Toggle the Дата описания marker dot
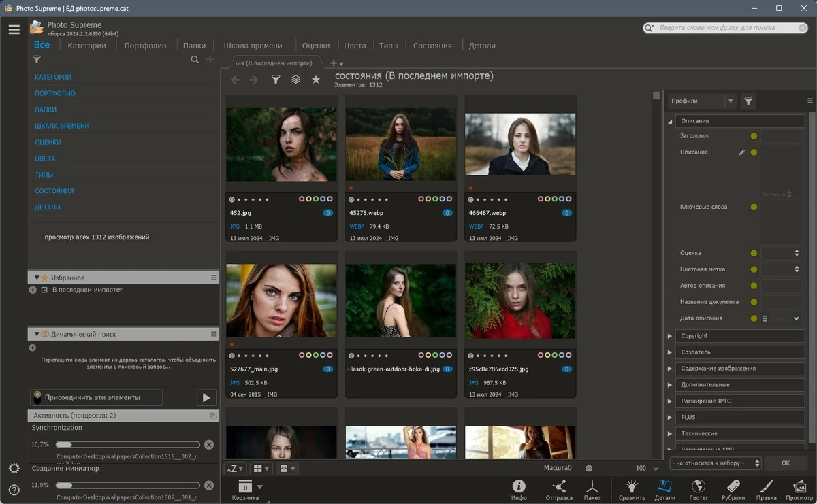Viewport: 817px width, 504px height. click(754, 318)
